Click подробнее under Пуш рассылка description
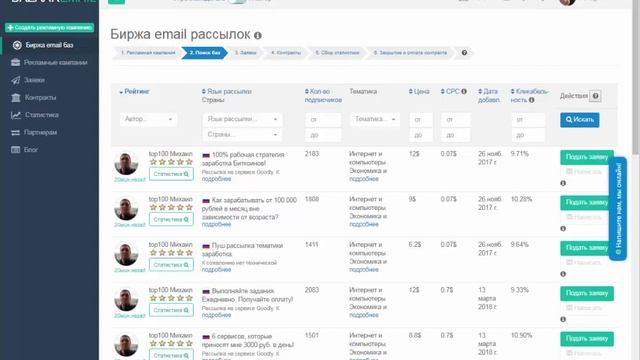The image size is (640, 360). [216, 269]
